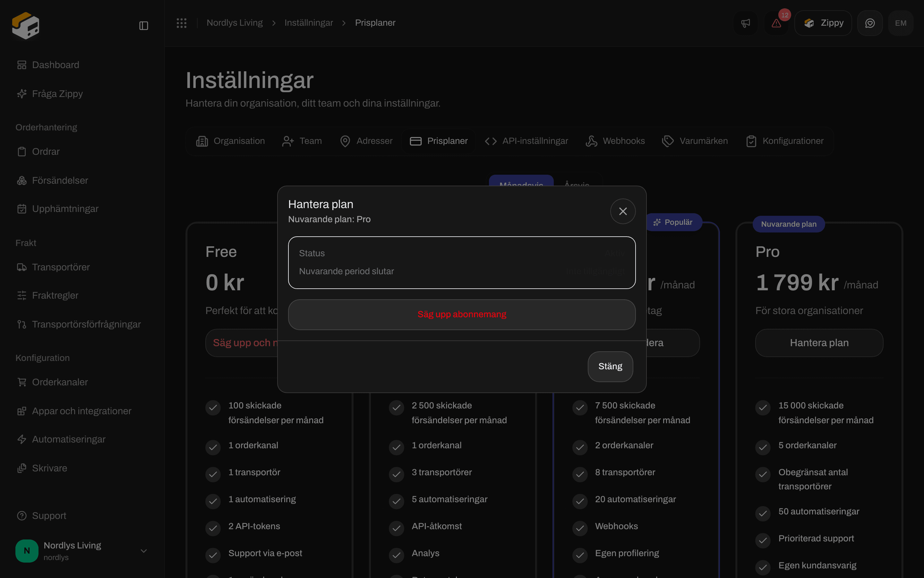Click Säg upp abonnemang button
The height and width of the screenshot is (578, 924).
[x=462, y=315]
